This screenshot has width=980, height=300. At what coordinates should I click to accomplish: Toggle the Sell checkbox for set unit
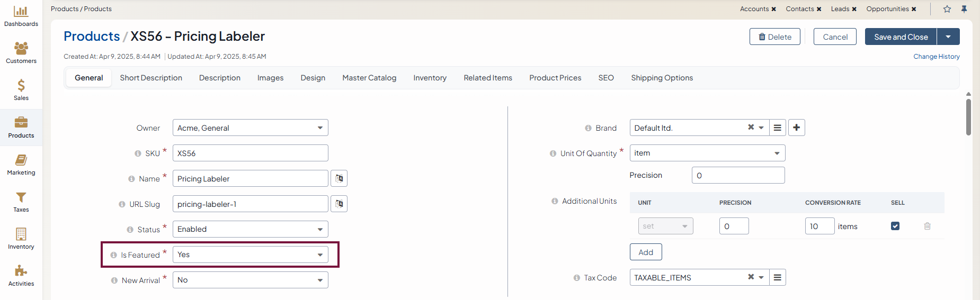(895, 226)
